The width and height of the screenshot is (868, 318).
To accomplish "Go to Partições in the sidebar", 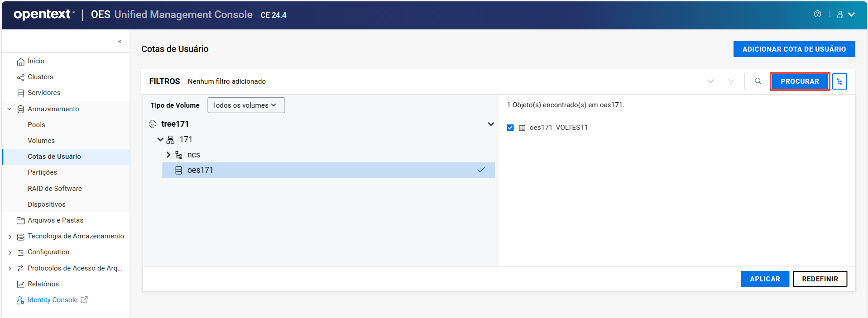I will (42, 172).
